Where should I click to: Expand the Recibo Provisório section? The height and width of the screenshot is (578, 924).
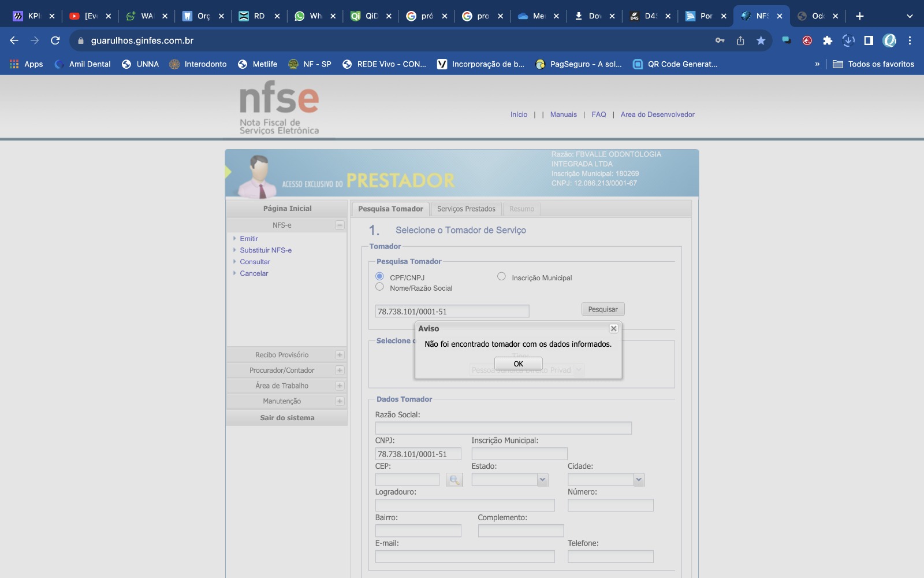(340, 355)
